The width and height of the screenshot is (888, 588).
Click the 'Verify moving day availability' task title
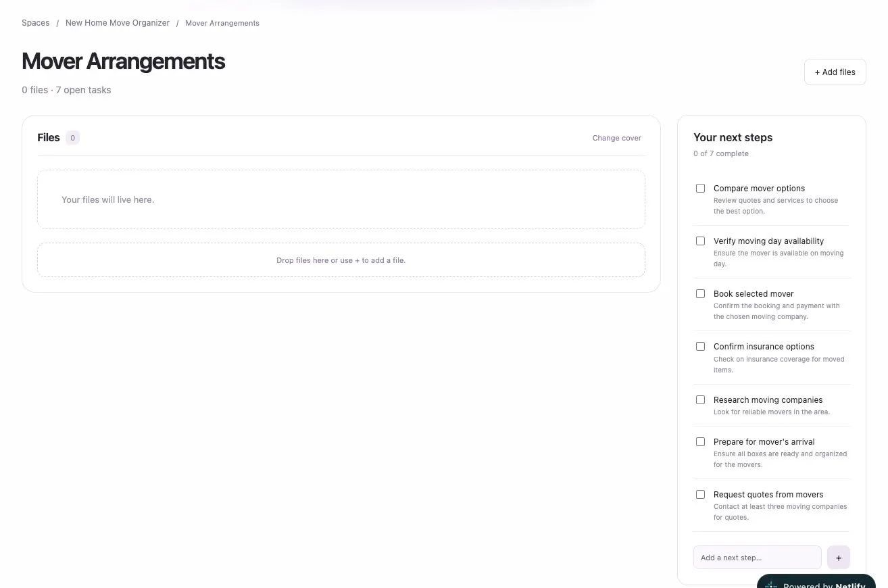[768, 241]
